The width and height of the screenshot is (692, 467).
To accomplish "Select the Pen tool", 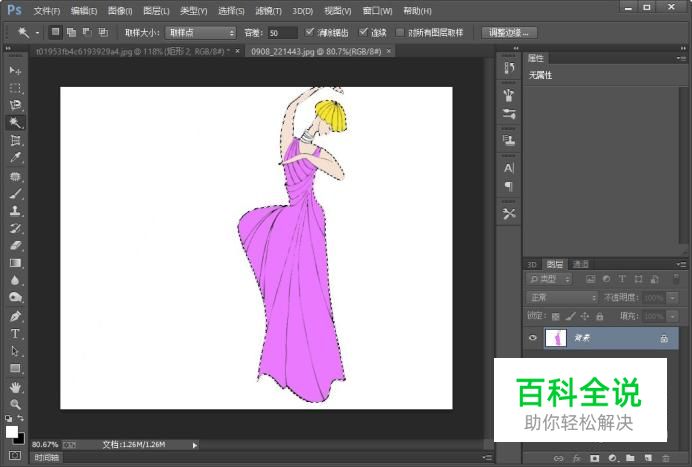I will tap(15, 316).
